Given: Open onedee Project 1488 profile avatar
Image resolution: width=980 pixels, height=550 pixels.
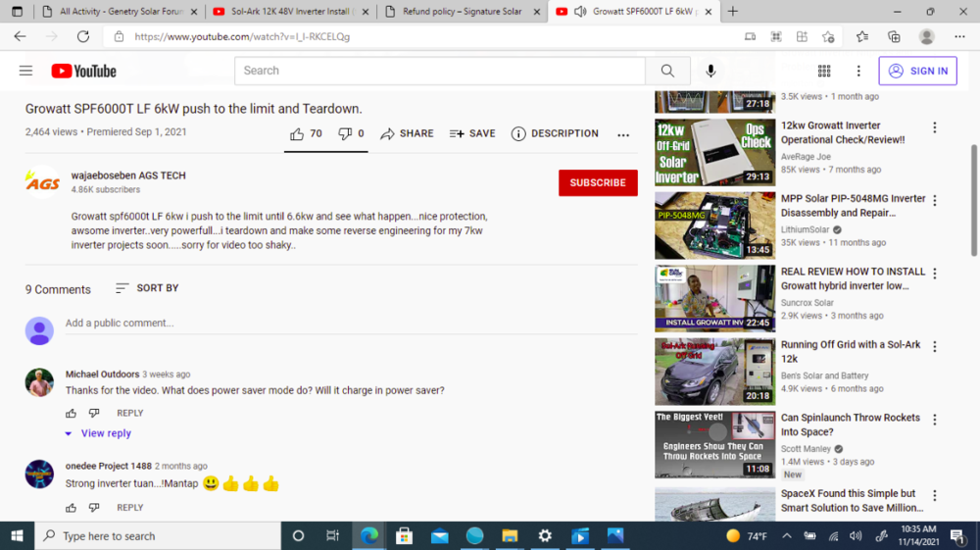Looking at the screenshot, I should 39,474.
